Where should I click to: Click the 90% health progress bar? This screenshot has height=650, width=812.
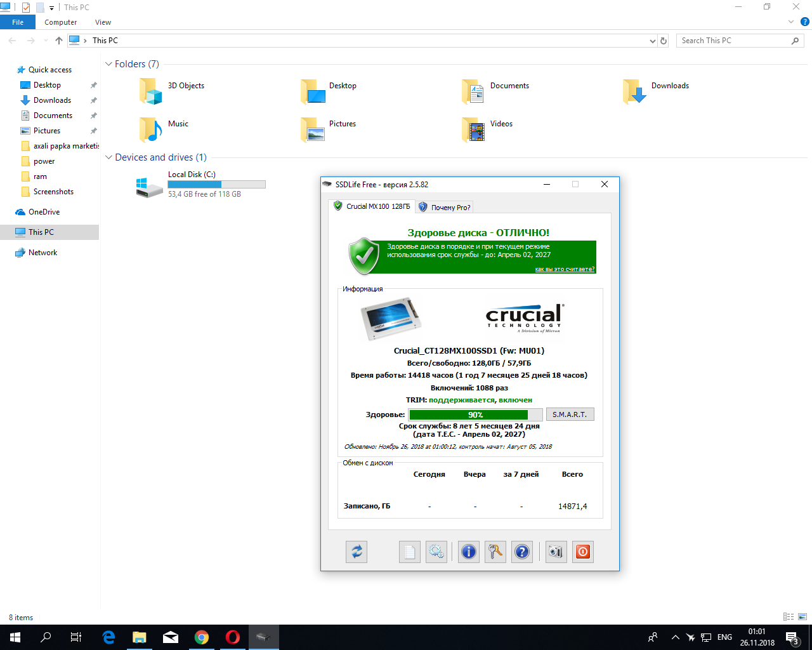pos(475,414)
